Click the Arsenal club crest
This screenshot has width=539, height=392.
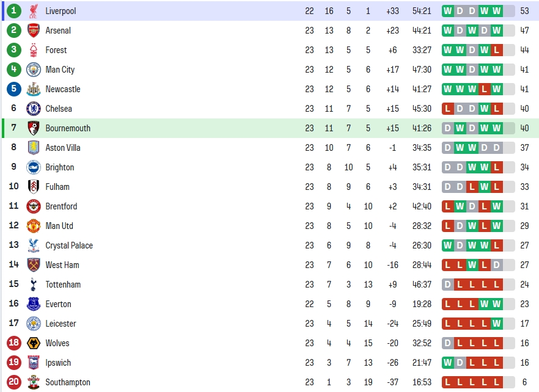pyautogui.click(x=34, y=31)
